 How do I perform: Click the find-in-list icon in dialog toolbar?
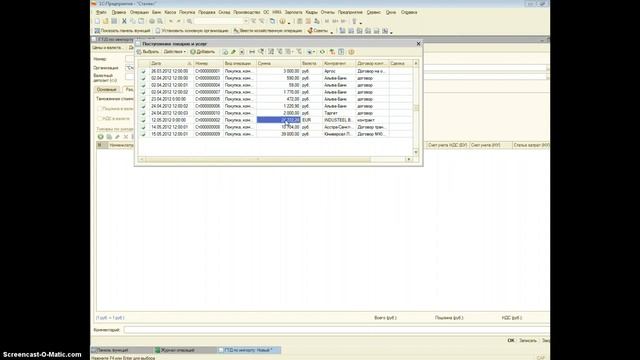(261, 52)
